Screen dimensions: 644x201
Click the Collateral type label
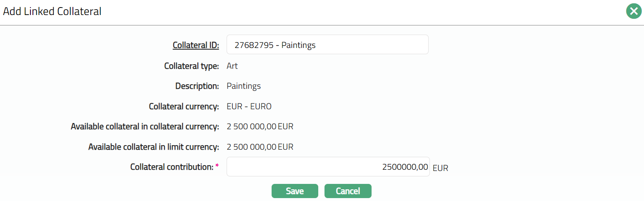(192, 66)
